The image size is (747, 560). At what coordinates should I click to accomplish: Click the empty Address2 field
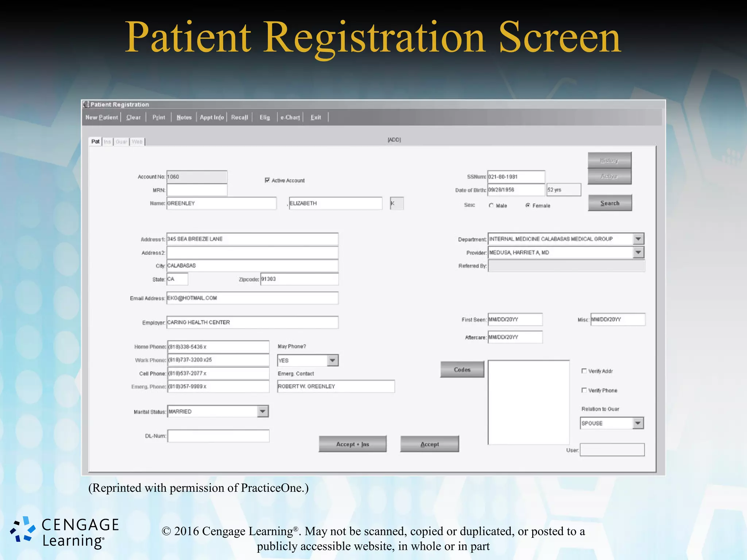(252, 253)
